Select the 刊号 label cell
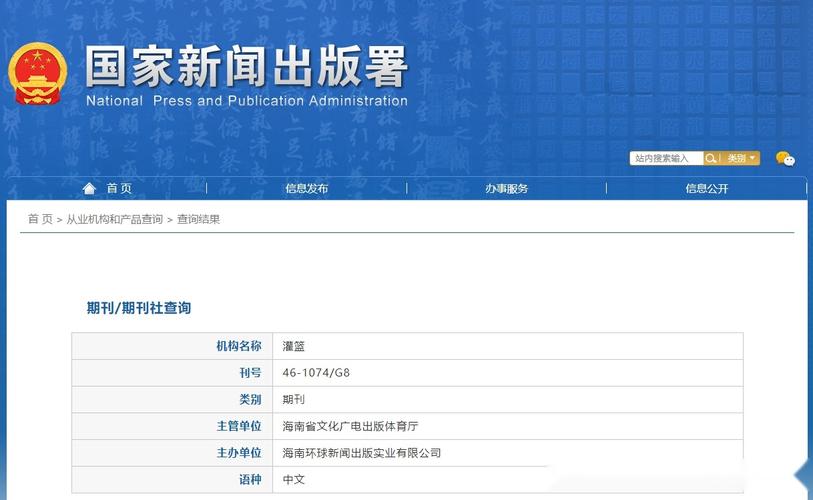Image resolution: width=813 pixels, height=500 pixels. 172,373
